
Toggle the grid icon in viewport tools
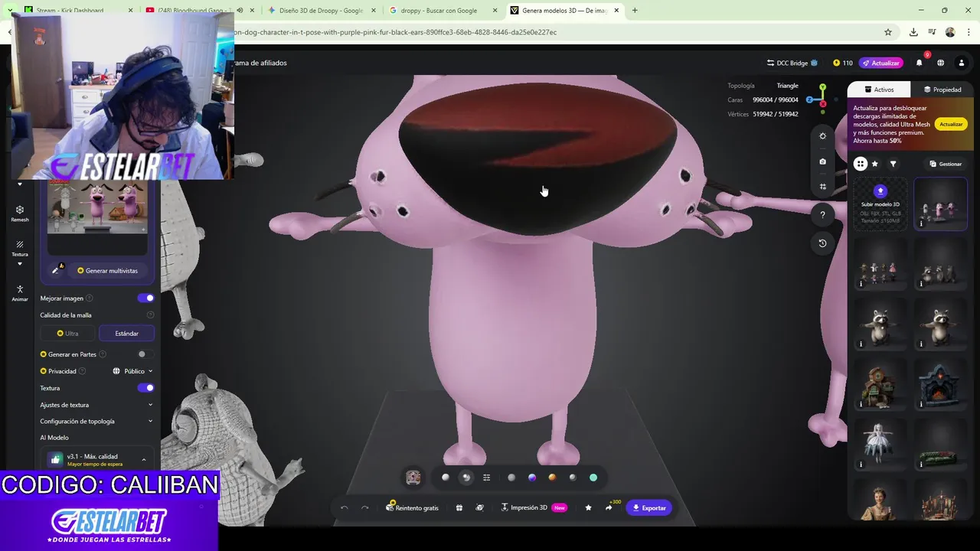[823, 187]
